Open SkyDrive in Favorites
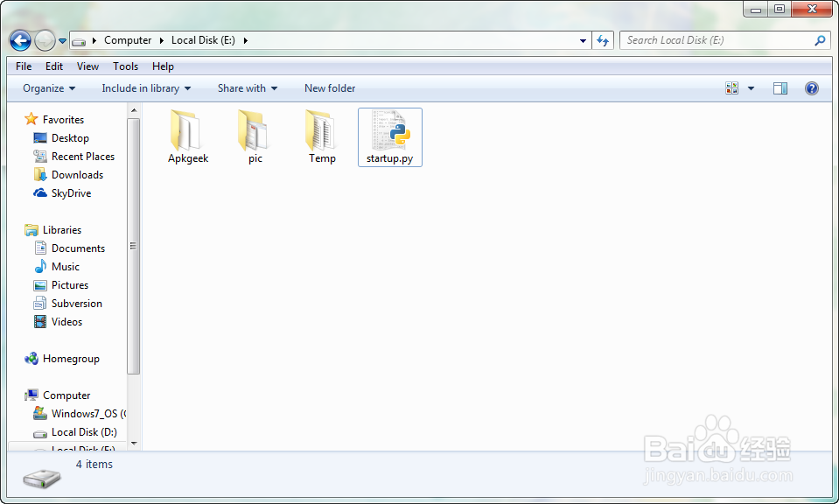The height and width of the screenshot is (504, 839). pyautogui.click(x=62, y=193)
